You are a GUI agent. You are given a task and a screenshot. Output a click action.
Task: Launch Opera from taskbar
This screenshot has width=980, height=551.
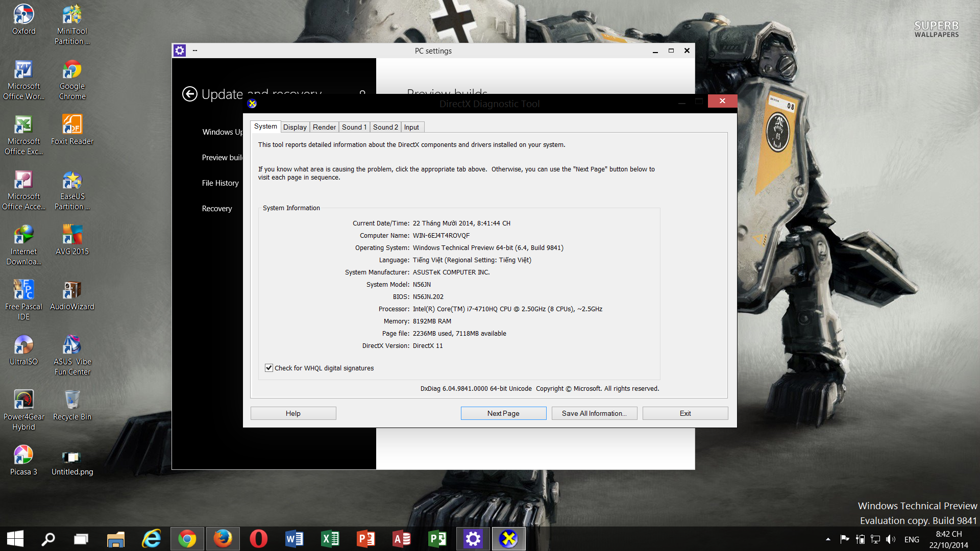pos(259,539)
